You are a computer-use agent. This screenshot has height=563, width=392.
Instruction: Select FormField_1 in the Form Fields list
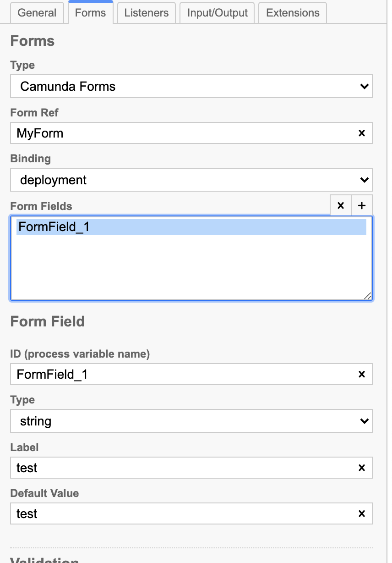(x=191, y=227)
